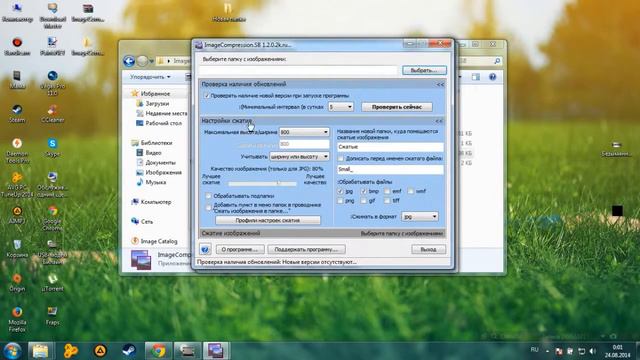
Task: Click 'Поддержать программу...' button
Action: pyautogui.click(x=306, y=249)
